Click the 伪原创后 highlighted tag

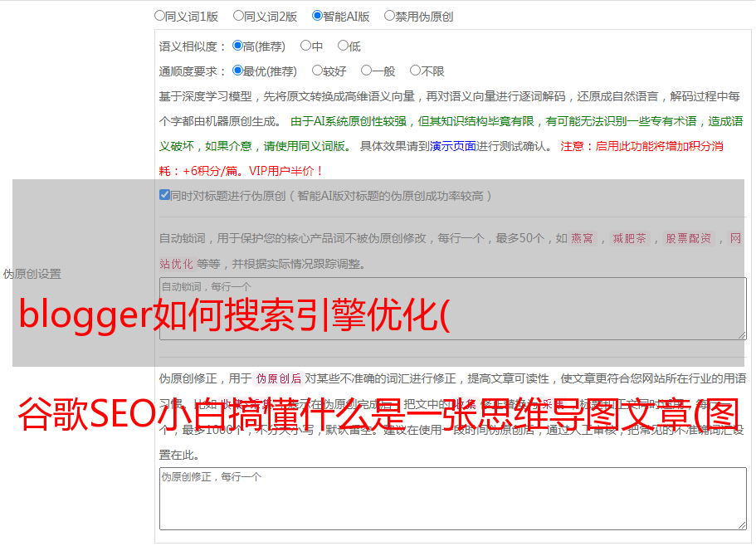(x=279, y=378)
